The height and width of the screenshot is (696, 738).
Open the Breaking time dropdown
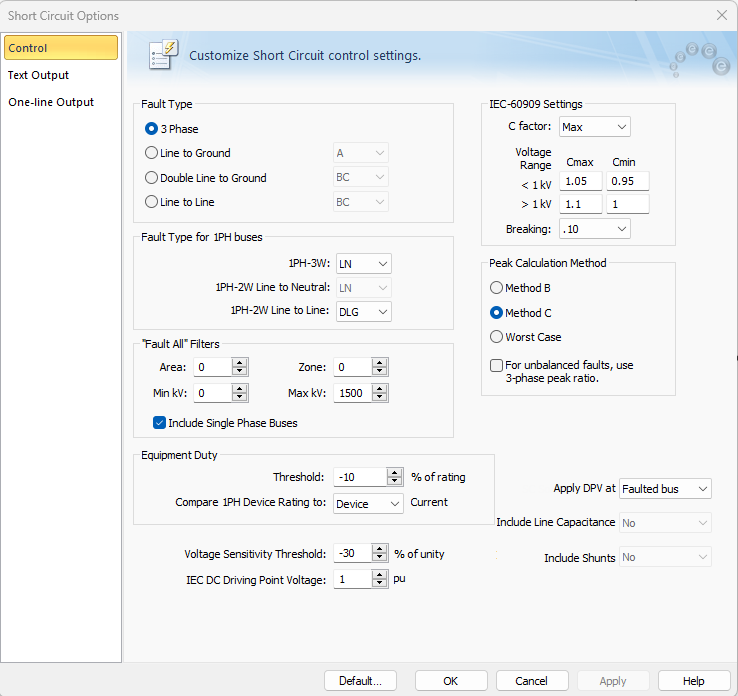tap(594, 229)
